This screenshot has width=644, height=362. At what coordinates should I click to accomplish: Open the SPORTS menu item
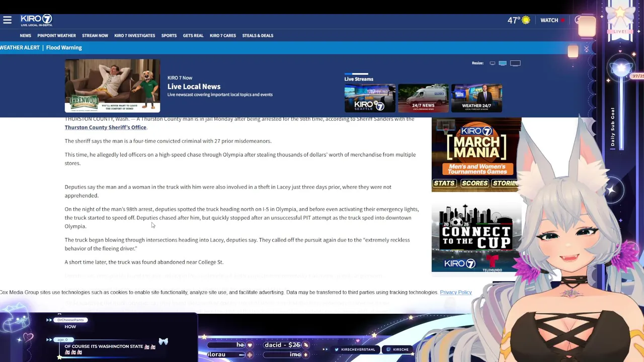pyautogui.click(x=169, y=36)
